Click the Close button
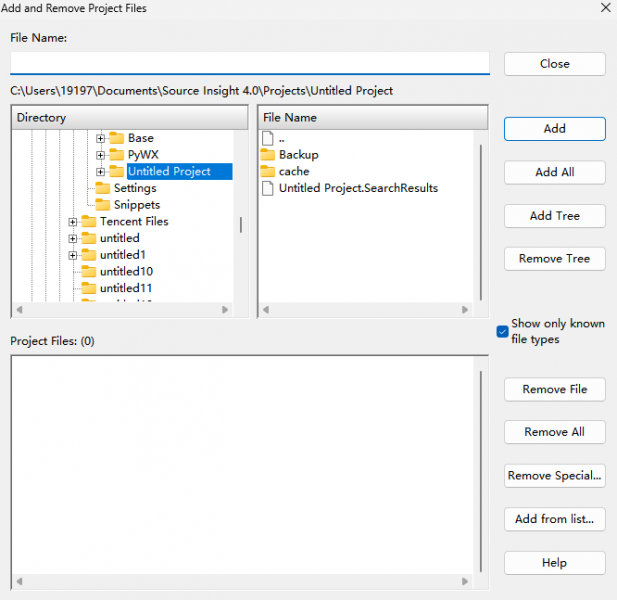The width and height of the screenshot is (617, 600). 554,64
